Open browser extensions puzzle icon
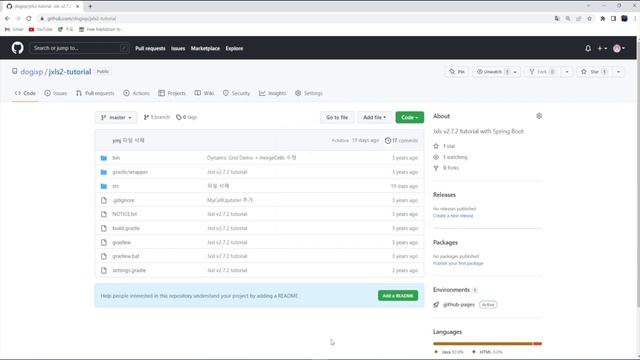640x360 pixels. pos(602,18)
